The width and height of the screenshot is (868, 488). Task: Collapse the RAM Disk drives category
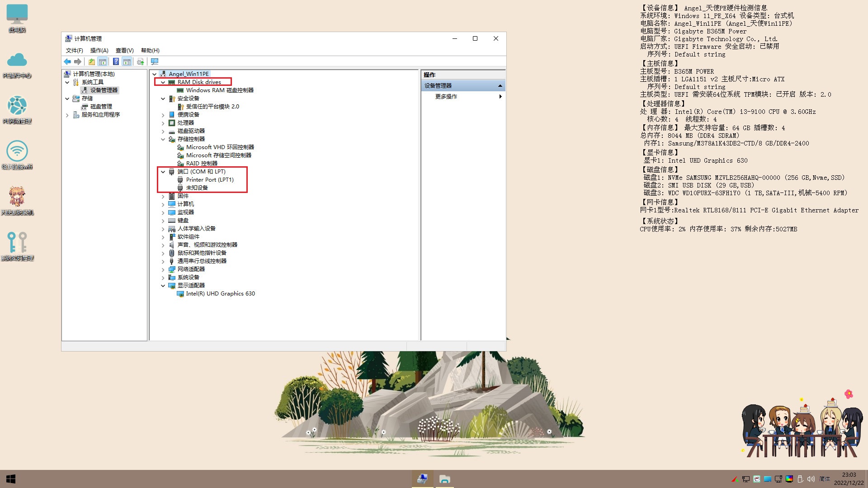163,82
